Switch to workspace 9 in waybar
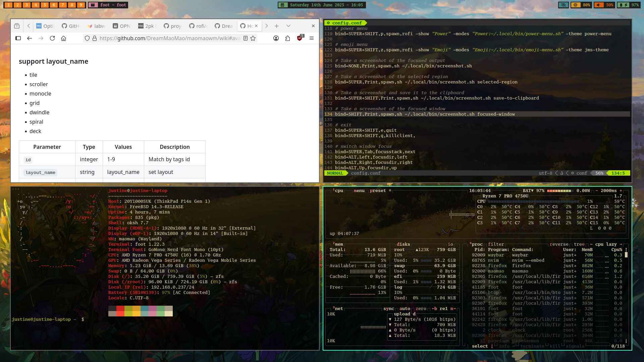 coord(81,5)
